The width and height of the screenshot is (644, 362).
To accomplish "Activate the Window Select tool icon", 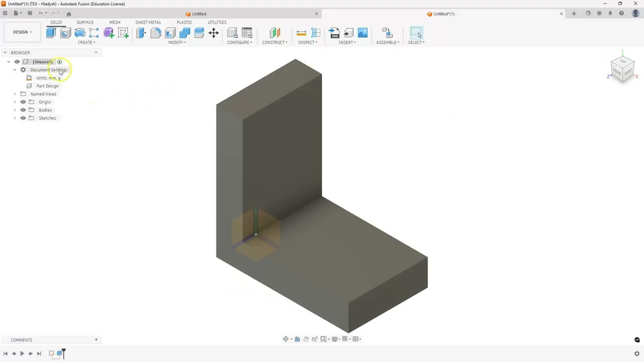I will tap(416, 33).
